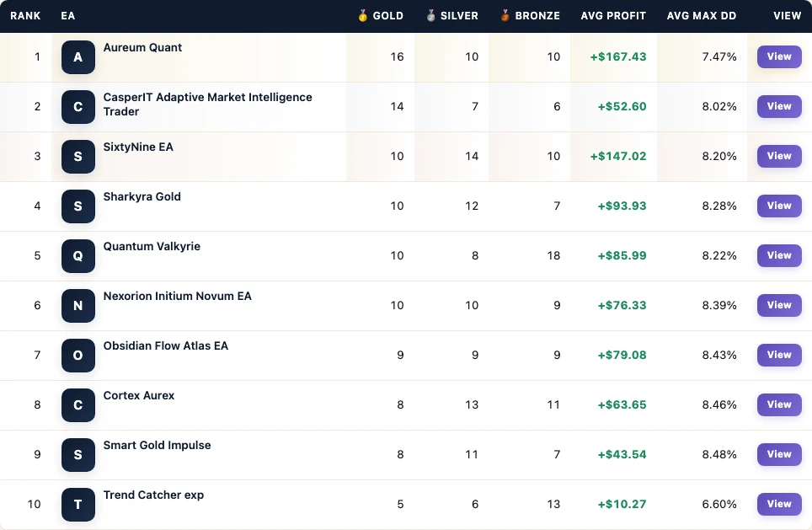This screenshot has height=530, width=812.
Task: Click the gold medal icon in header
Action: [x=362, y=15]
